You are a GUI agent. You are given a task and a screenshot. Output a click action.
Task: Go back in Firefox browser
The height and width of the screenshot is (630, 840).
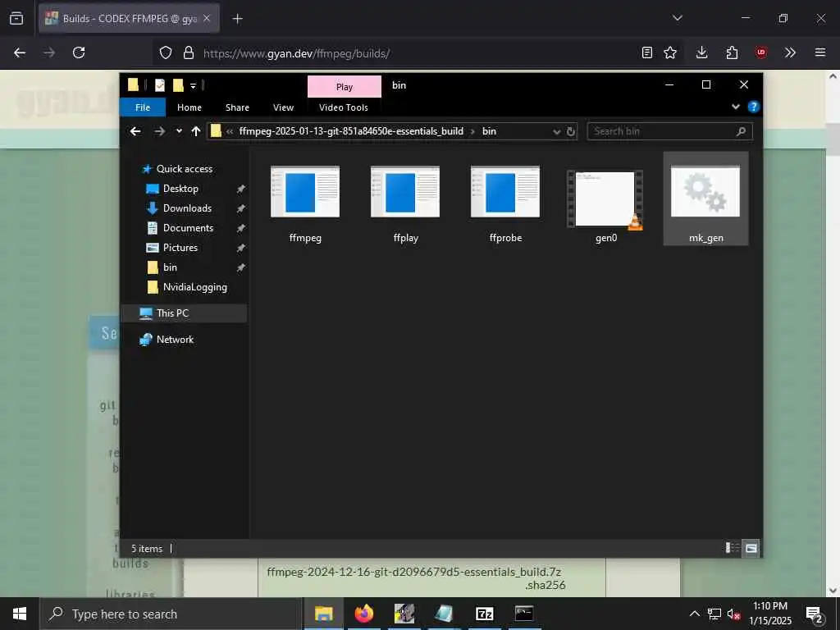[x=20, y=52]
